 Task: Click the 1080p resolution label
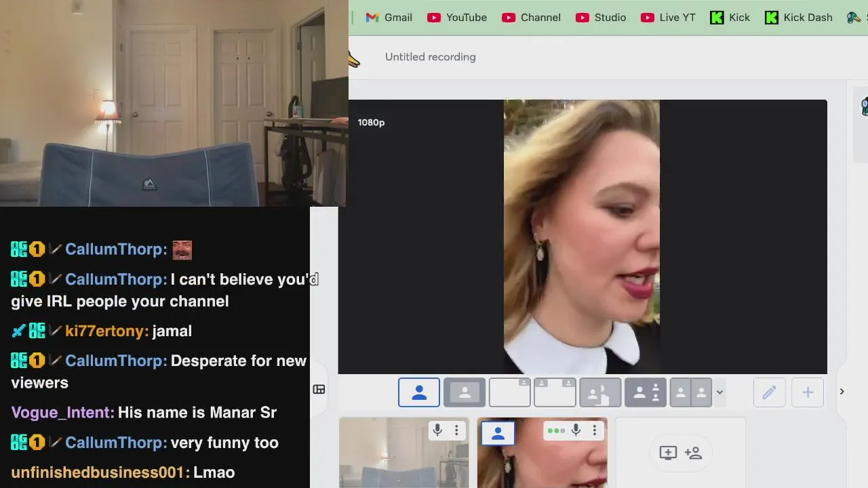click(371, 123)
